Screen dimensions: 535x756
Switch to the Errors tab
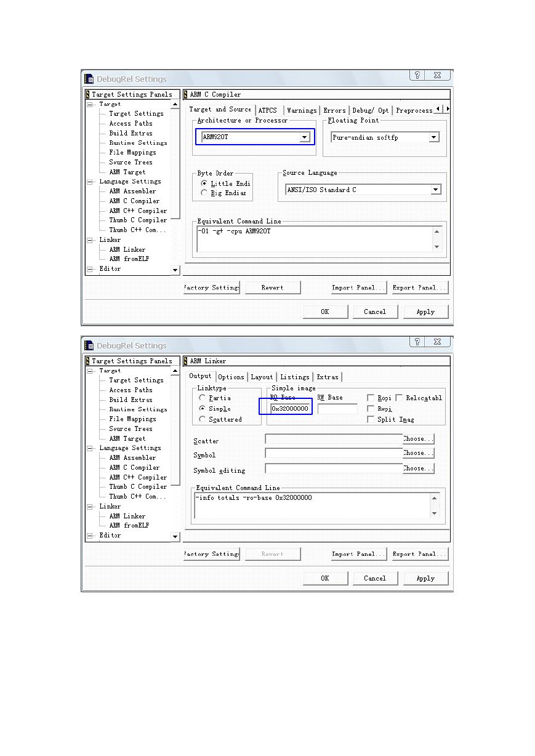click(334, 110)
